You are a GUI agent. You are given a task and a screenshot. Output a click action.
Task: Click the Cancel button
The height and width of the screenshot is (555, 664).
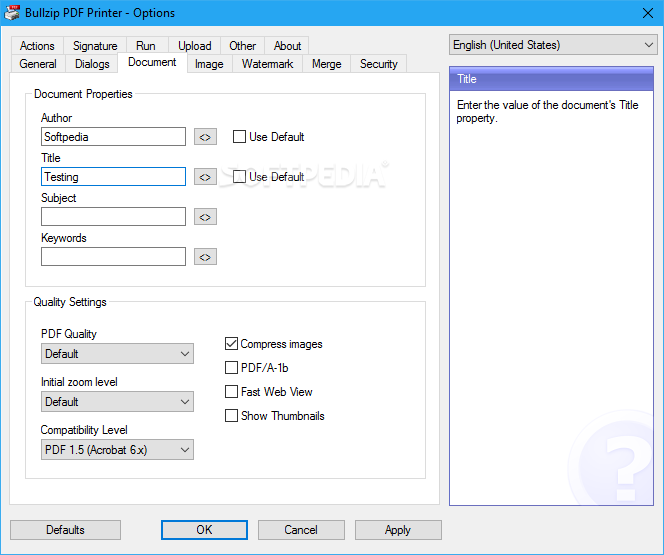[x=301, y=530]
